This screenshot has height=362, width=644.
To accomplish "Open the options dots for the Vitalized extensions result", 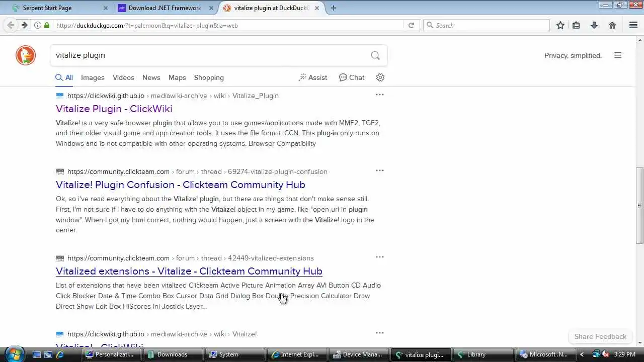I will pos(380,257).
